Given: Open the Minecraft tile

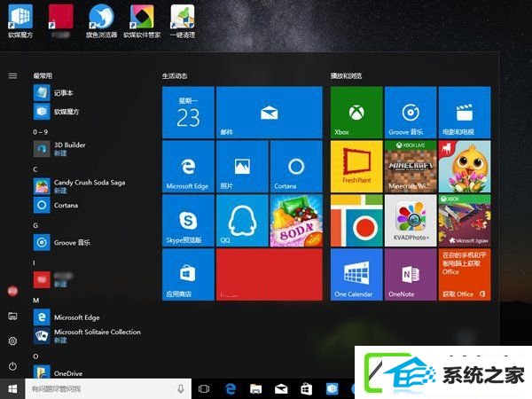Looking at the screenshot, I should pyautogui.click(x=411, y=167).
